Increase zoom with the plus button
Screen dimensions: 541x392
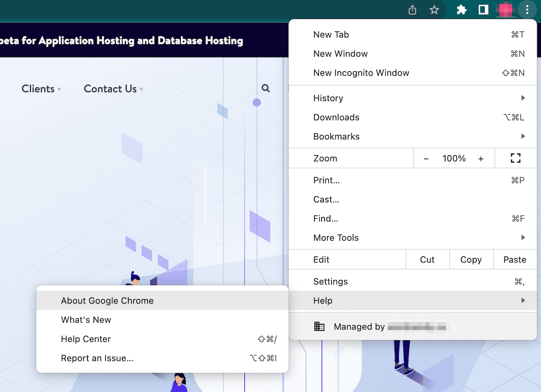[x=481, y=159]
